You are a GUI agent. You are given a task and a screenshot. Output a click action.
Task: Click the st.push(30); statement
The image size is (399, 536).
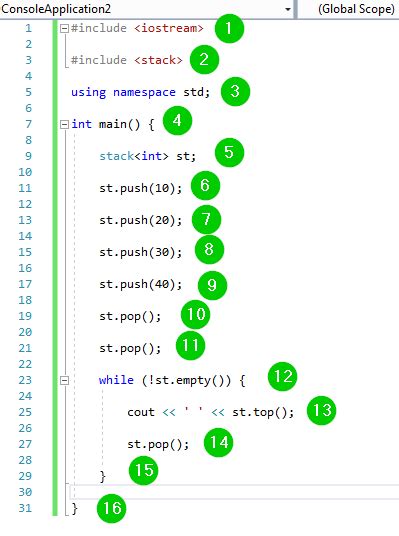[x=141, y=252]
